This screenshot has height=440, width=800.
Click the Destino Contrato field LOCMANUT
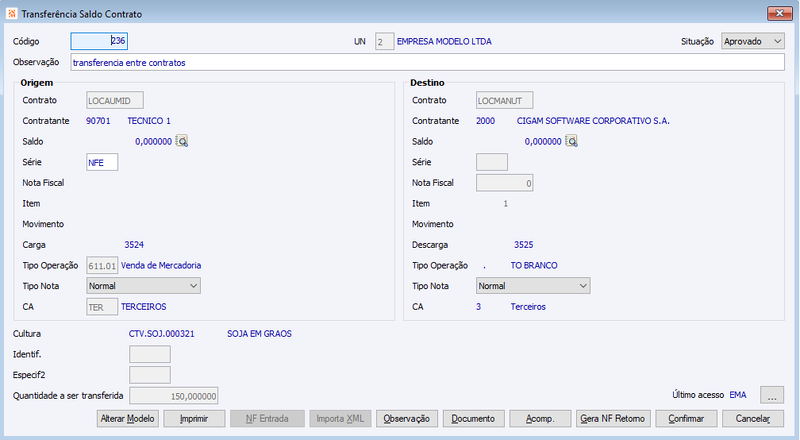coord(505,101)
